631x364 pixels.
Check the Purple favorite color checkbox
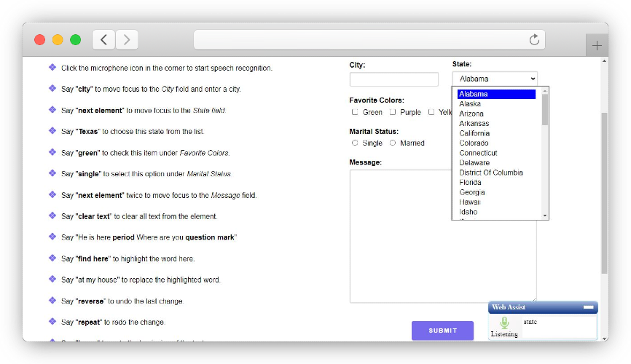[392, 112]
